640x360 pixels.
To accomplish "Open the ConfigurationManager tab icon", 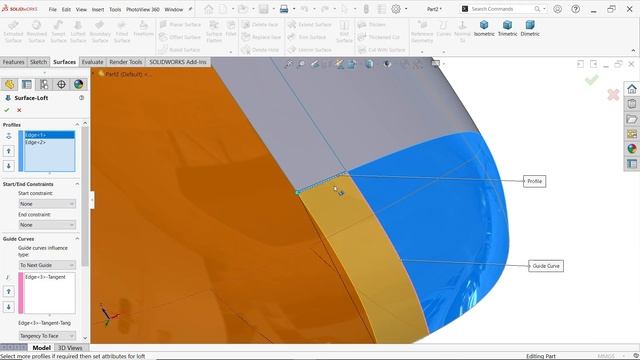I will tap(44, 84).
